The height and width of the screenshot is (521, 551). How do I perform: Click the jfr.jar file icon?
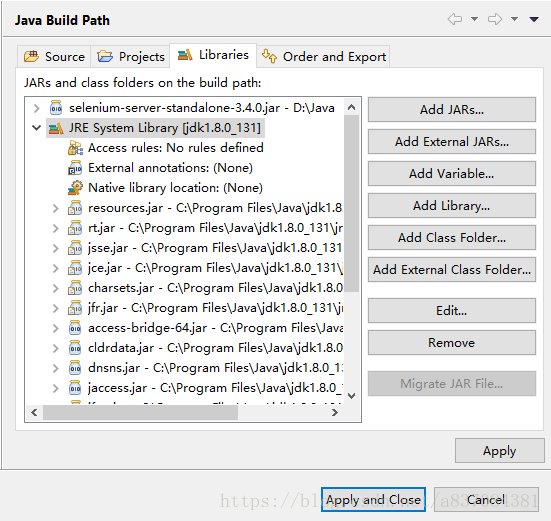pos(75,308)
